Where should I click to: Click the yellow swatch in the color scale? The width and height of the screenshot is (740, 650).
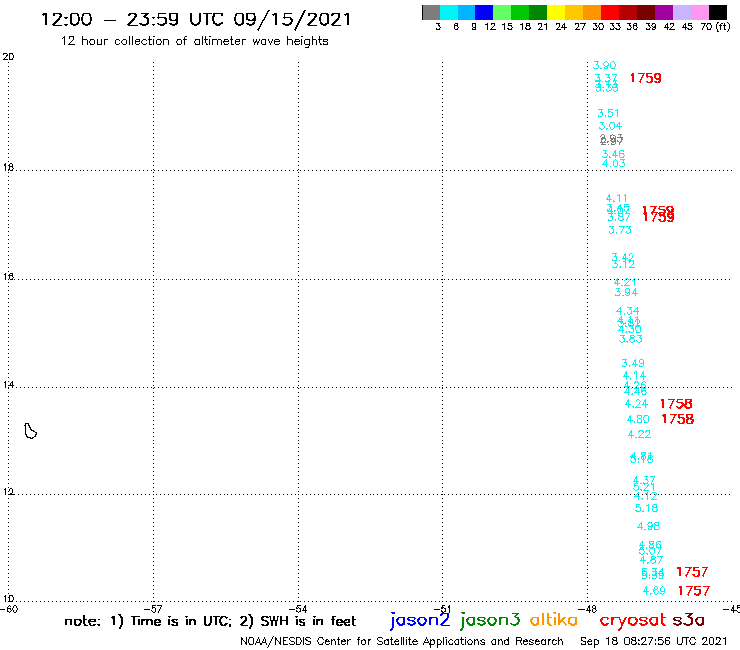tap(556, 12)
